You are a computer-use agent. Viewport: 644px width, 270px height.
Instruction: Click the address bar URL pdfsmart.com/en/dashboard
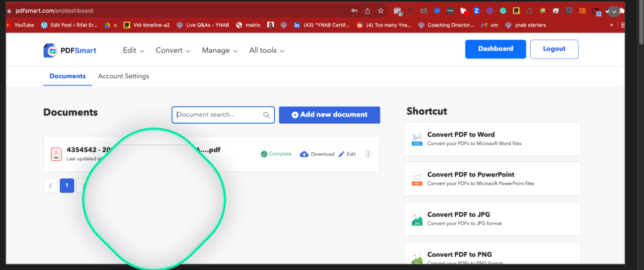(x=54, y=11)
